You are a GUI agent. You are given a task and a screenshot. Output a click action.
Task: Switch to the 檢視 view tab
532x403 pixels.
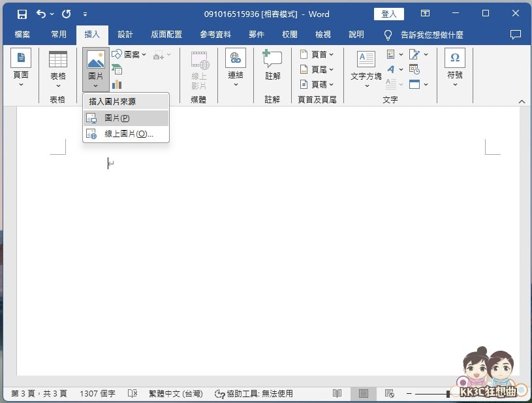[323, 34]
